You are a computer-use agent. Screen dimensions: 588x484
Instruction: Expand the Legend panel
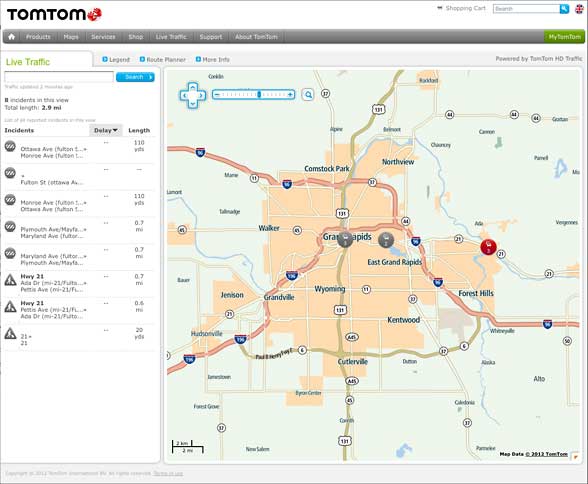pyautogui.click(x=116, y=60)
